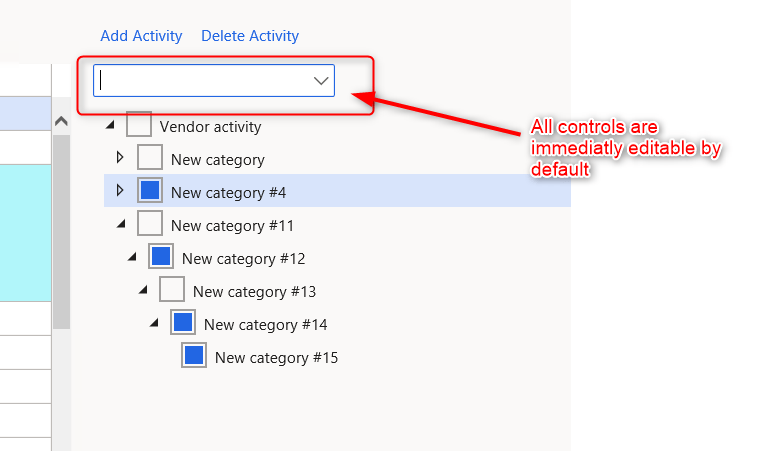Check the Vendor activity checkbox

[x=139, y=126]
